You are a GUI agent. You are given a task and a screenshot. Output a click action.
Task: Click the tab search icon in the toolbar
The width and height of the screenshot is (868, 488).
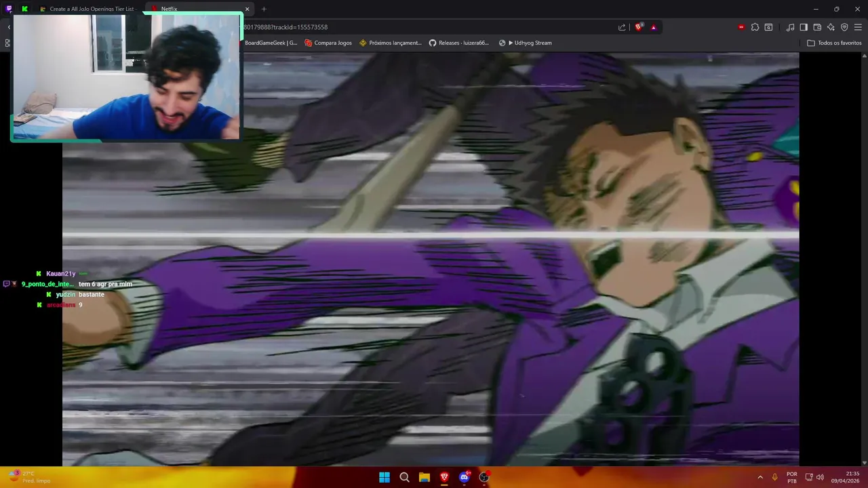click(x=768, y=27)
